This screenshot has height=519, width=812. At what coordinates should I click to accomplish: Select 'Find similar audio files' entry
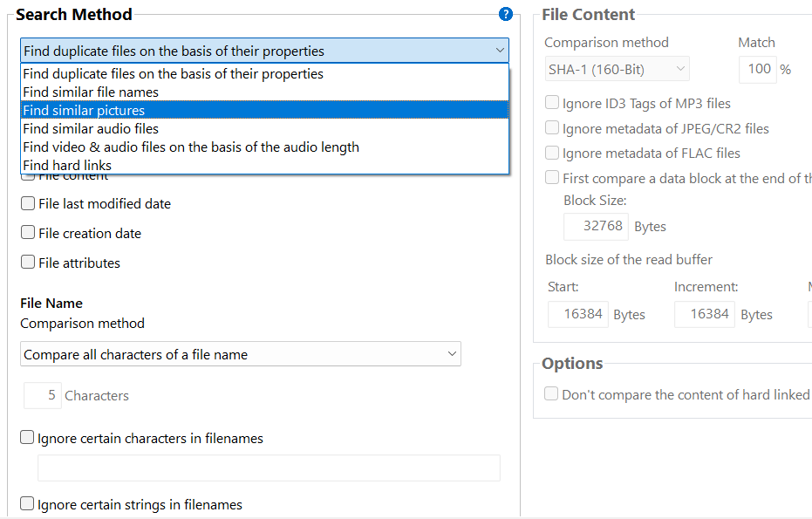coord(91,129)
